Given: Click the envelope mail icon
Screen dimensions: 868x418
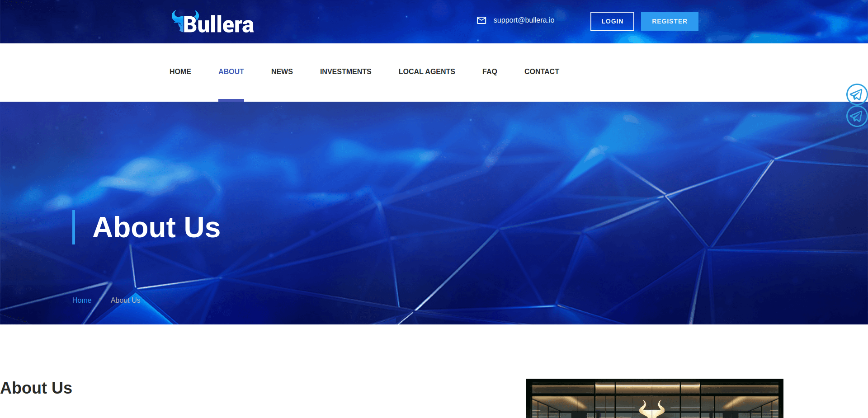Looking at the screenshot, I should point(482,20).
